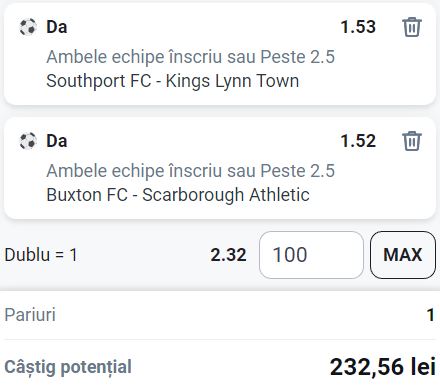Open Southport FC - Kings Lynn Town match

point(173,81)
